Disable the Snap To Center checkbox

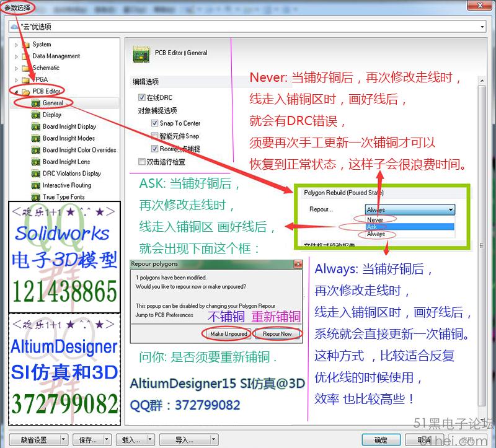coord(154,123)
